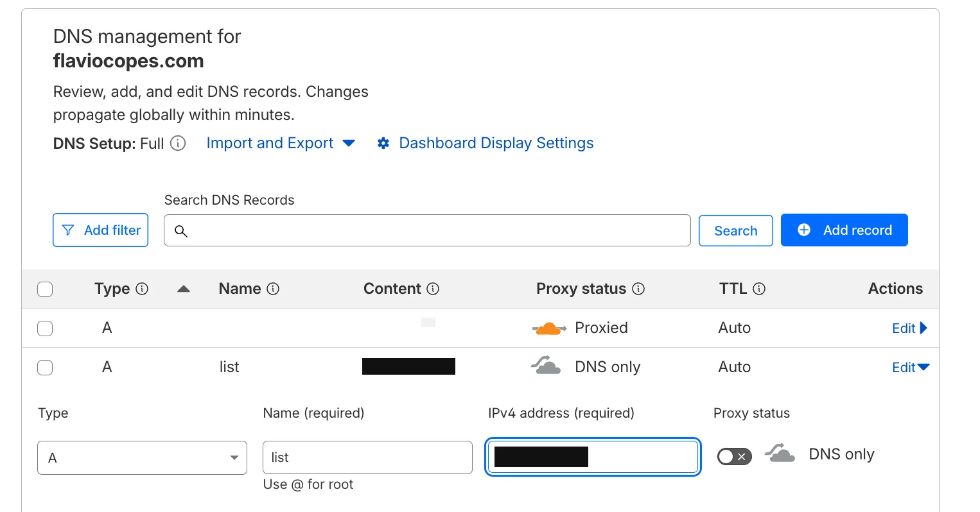The image size is (980, 512).
Task: Click the Name column header
Action: (240, 289)
